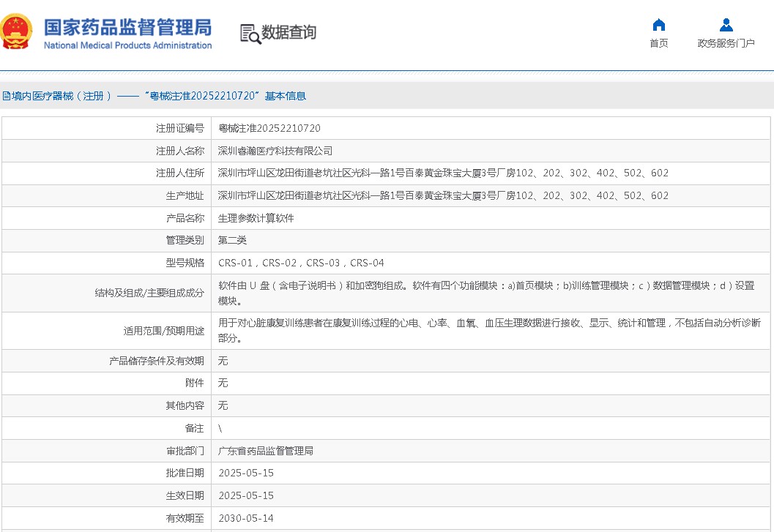This screenshot has width=774, height=532.
Task: Click approval department 广东省药品监督管理局
Action: (x=266, y=451)
